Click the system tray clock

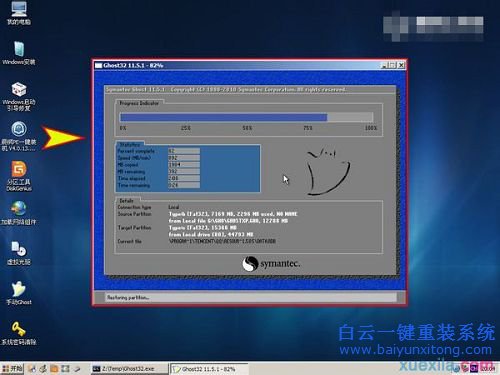(487, 369)
